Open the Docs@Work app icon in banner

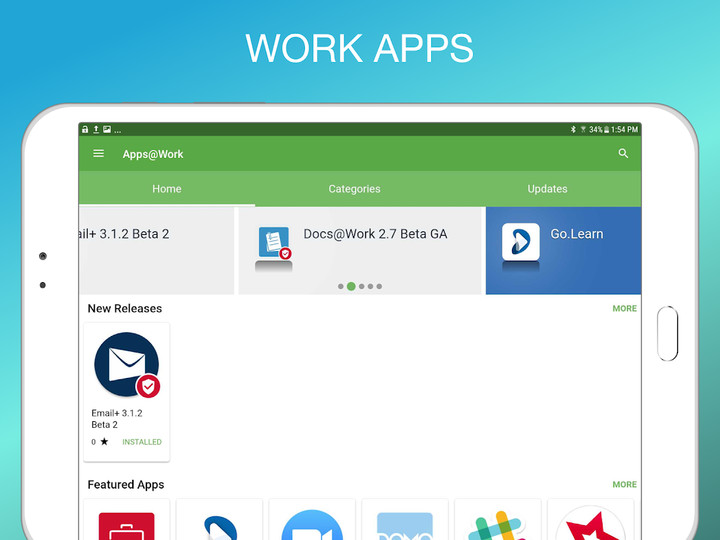274,242
